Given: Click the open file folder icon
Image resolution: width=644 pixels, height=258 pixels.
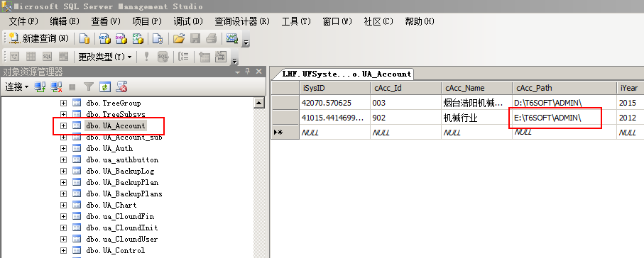Looking at the screenshot, I should (179, 38).
